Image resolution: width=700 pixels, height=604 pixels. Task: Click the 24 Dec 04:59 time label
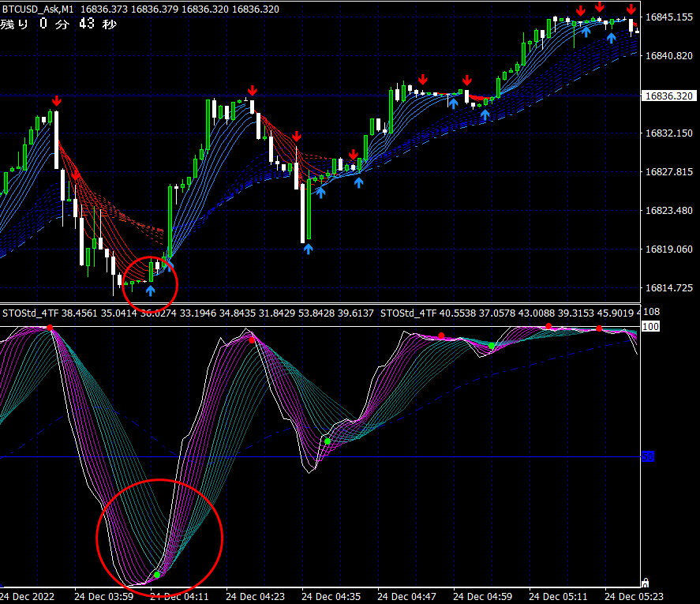click(x=483, y=597)
